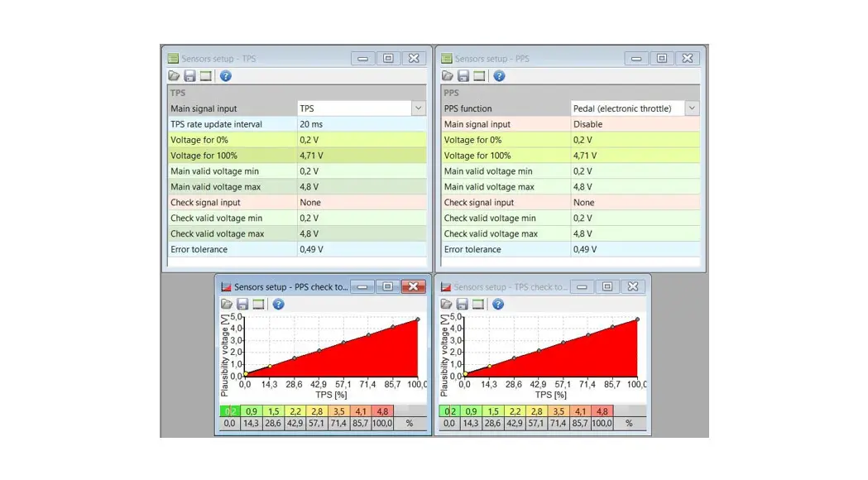Minimize the PPS check table window
Image resolution: width=868 pixels, height=480 pixels.
(362, 286)
